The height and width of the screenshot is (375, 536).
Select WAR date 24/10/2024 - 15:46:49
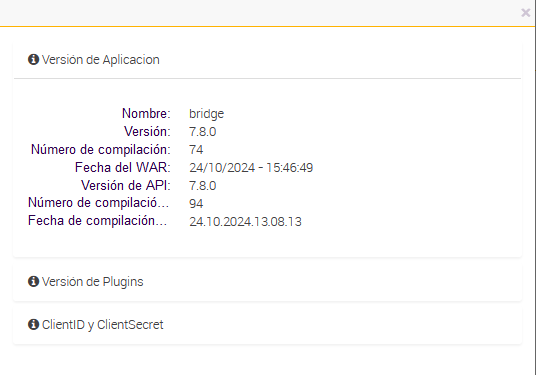251,168
